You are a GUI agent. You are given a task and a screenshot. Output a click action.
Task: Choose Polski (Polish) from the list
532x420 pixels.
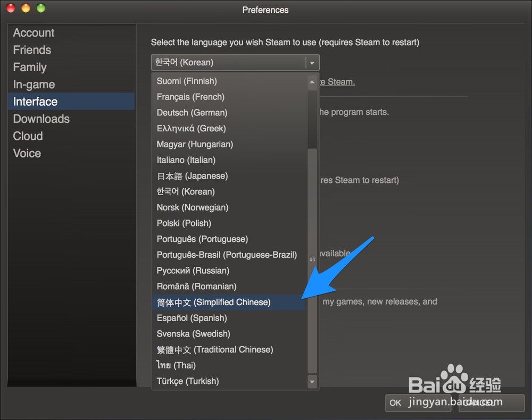coord(229,223)
